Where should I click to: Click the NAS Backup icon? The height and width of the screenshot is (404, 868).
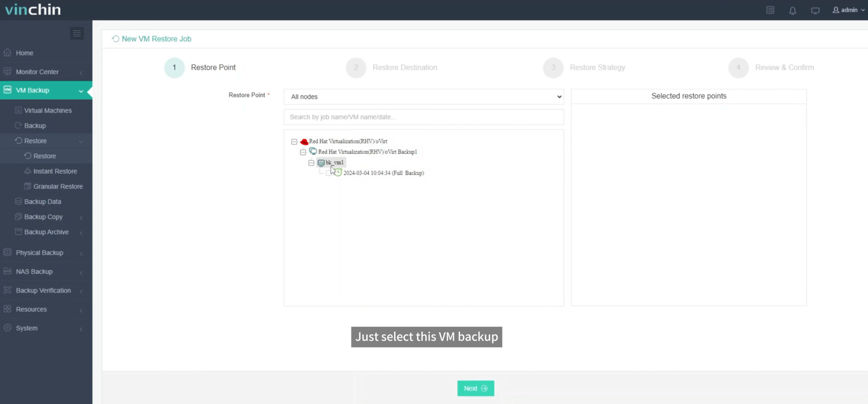point(7,271)
